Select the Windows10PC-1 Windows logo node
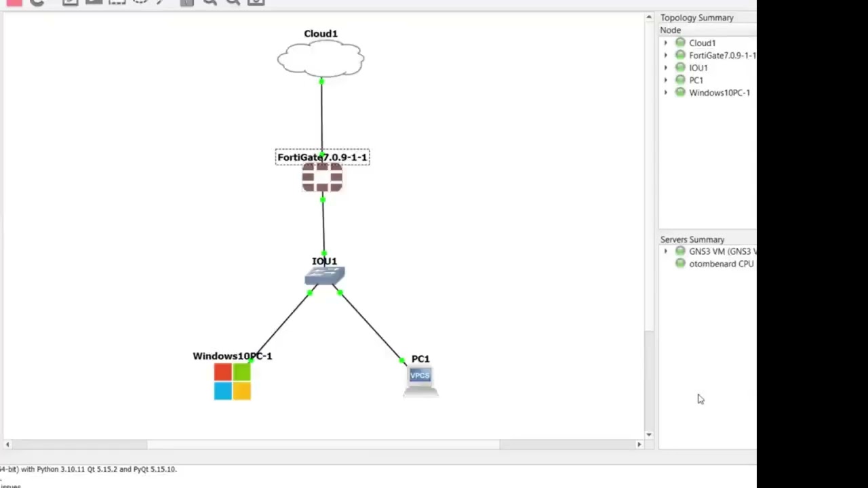The width and height of the screenshot is (868, 488). pos(233,382)
